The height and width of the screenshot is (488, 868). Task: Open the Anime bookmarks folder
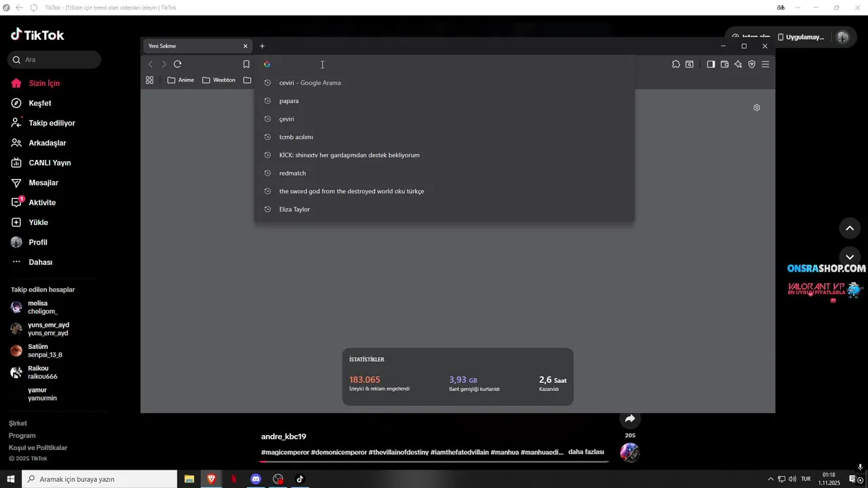tap(181, 80)
